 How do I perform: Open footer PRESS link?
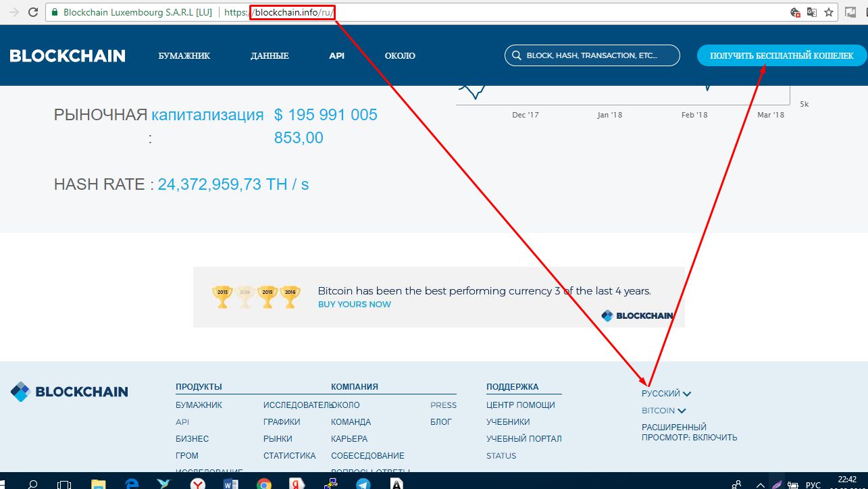click(443, 405)
